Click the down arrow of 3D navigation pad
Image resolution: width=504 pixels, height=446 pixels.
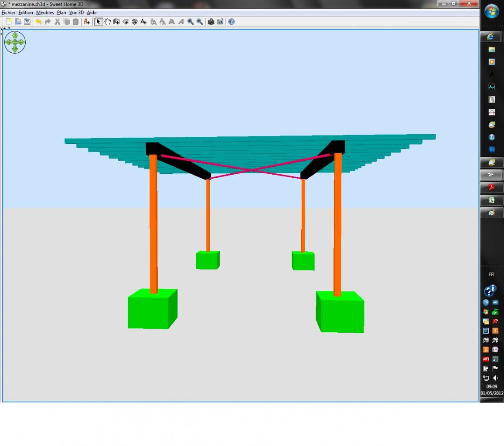coord(15,49)
